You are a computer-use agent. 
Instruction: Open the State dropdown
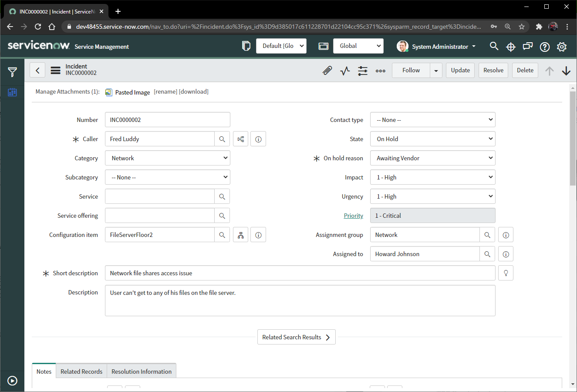[432, 139]
